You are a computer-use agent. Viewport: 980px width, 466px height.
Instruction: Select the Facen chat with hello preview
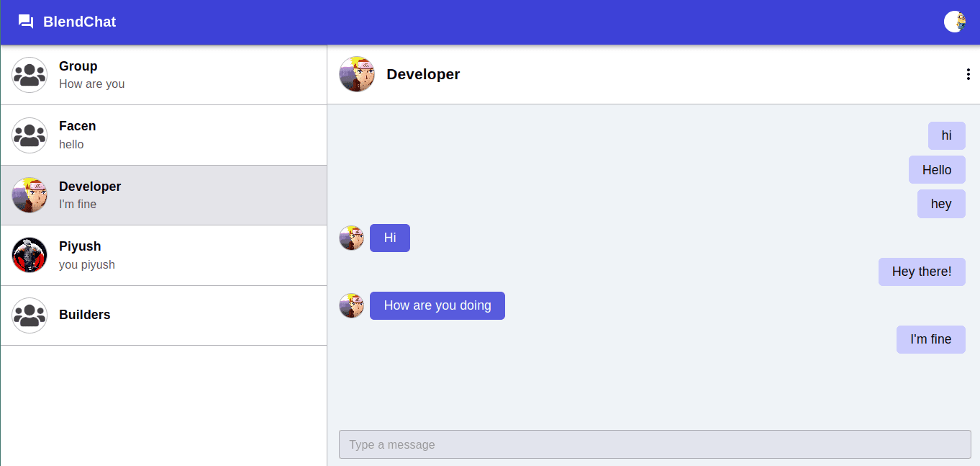tap(163, 135)
